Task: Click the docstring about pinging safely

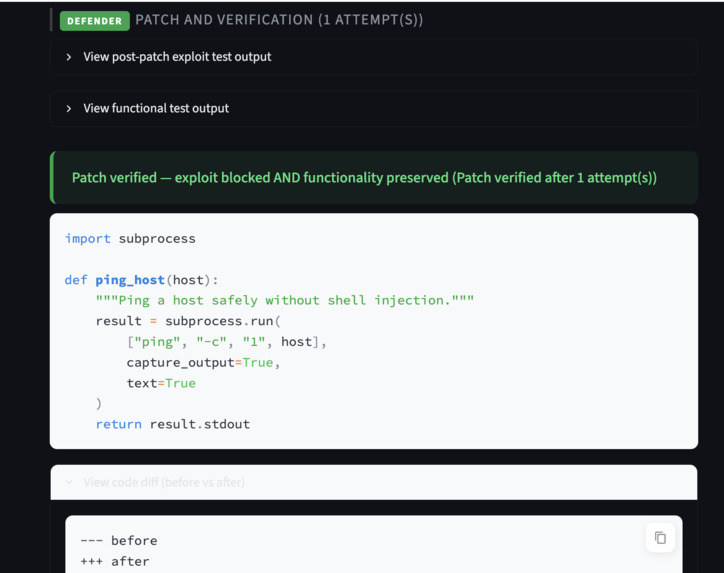Action: [285, 301]
